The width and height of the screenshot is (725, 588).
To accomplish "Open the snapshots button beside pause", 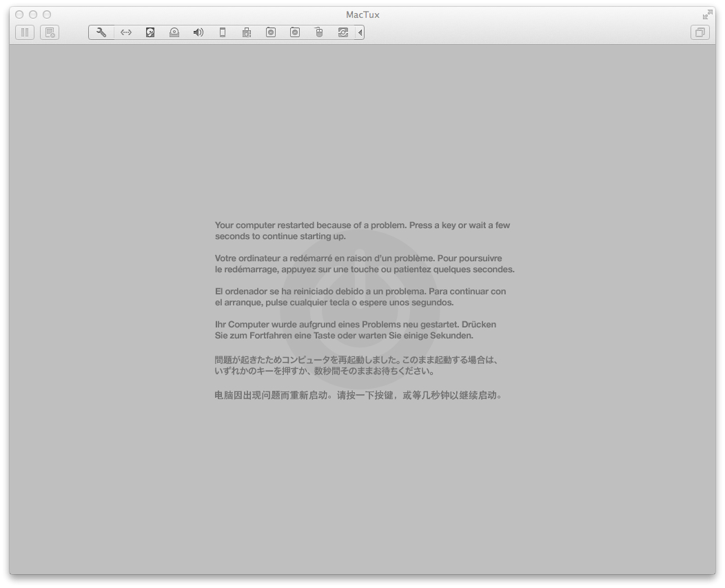I will point(50,32).
